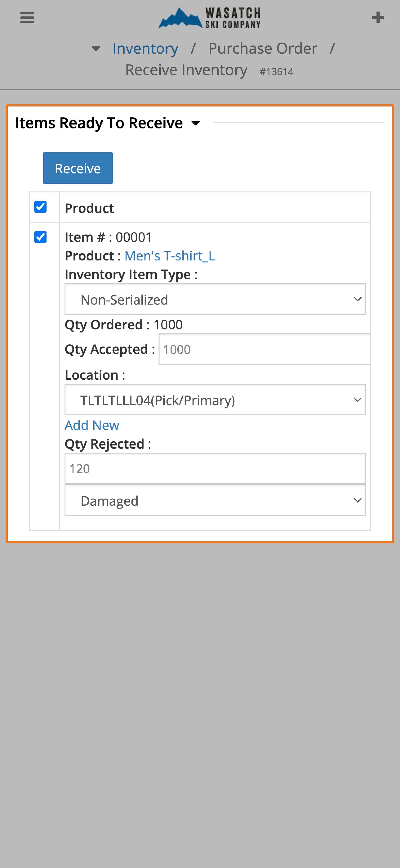Click the Add New location link
The image size is (400, 868).
pos(92,425)
